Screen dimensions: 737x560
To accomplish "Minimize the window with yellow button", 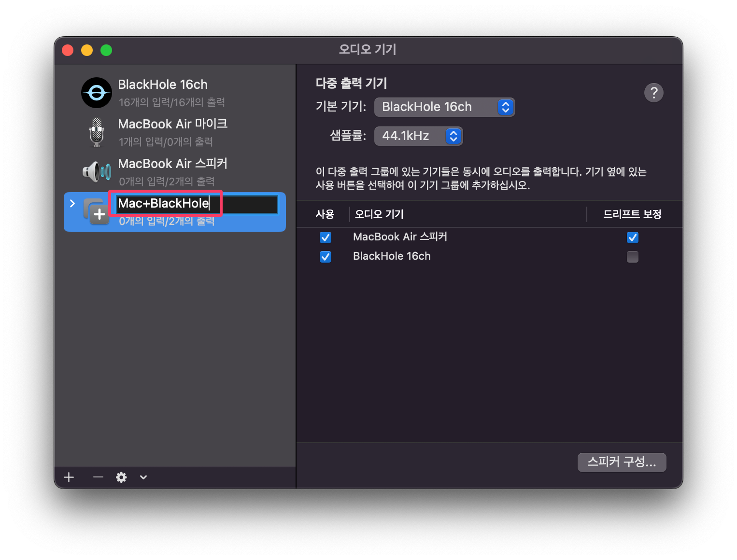I will [x=87, y=50].
